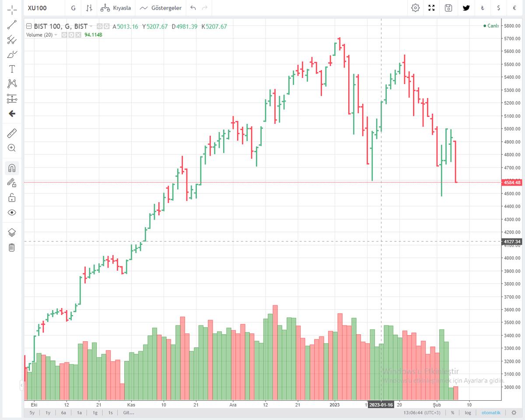Open the Göstergeler indicators menu
The width and height of the screenshot is (525, 420).
161,8
